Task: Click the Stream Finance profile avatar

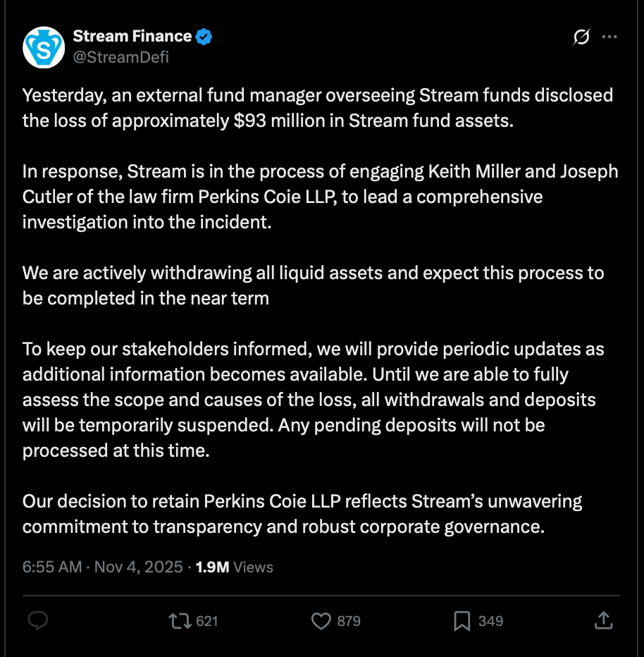Action: 44,48
